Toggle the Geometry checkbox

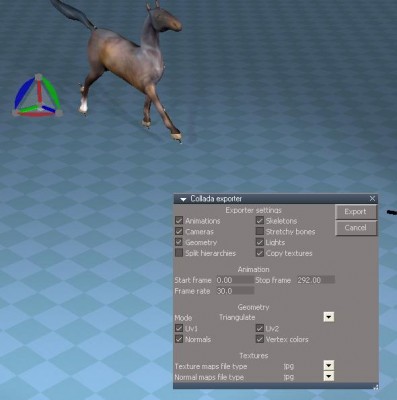[179, 242]
